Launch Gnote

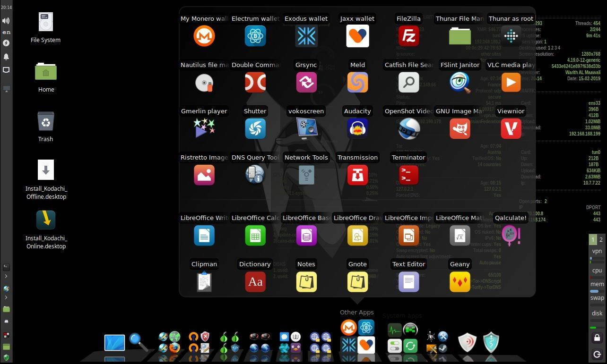coord(357,281)
